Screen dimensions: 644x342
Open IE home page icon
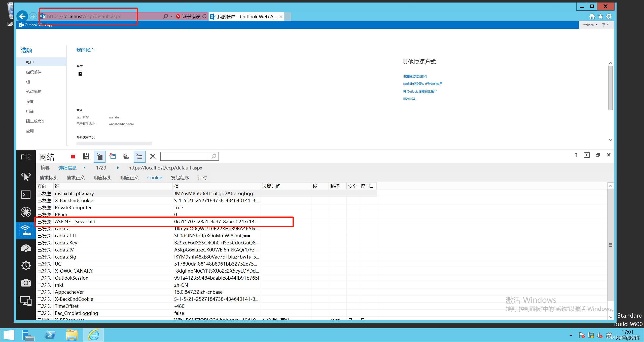point(592,17)
